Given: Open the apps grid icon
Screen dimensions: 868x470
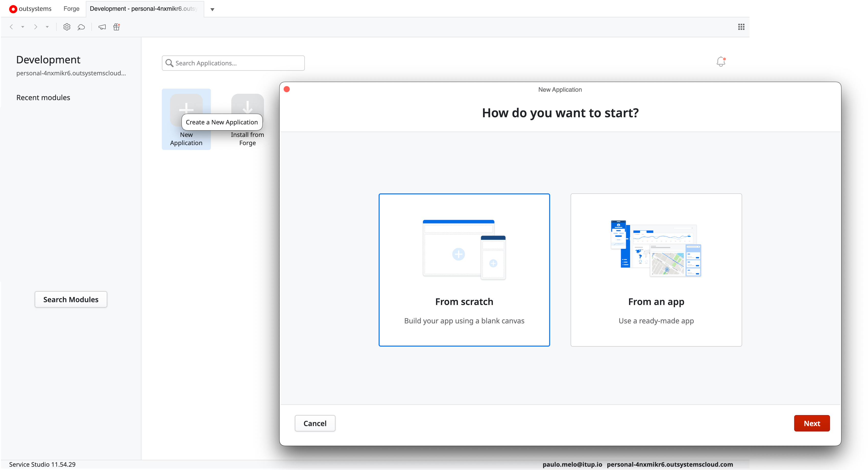Looking at the screenshot, I should pyautogui.click(x=741, y=27).
